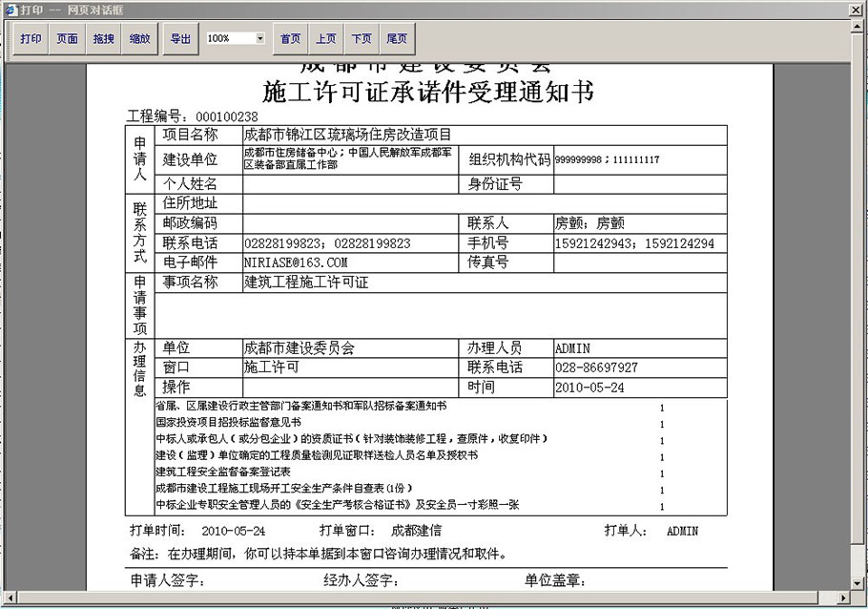The image size is (868, 609).
Task: Click the project name 成都市锦江区琉璃场住房改造项目
Action: point(347,135)
